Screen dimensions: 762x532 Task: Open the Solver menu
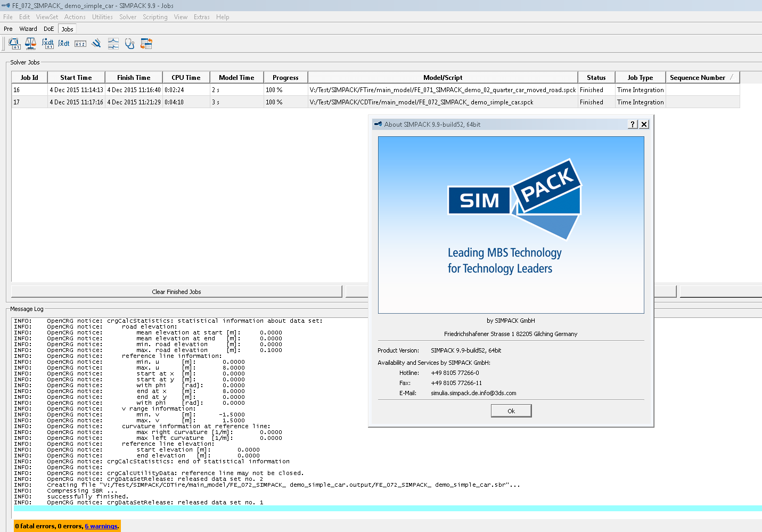(128, 17)
